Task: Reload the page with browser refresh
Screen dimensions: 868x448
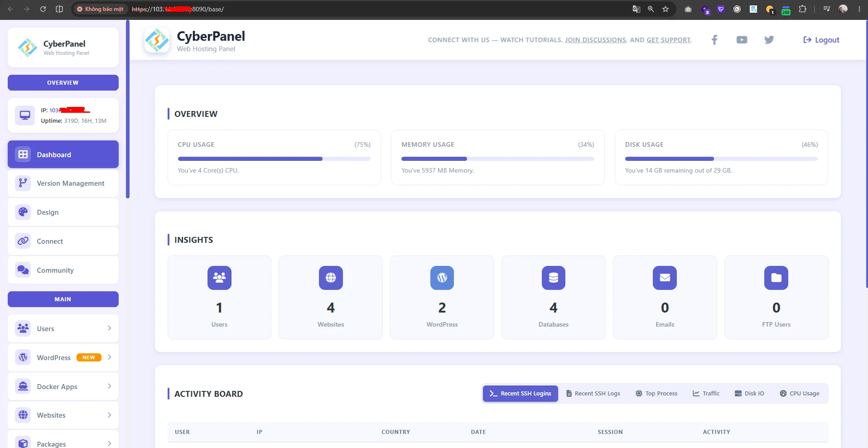Action: [x=43, y=9]
